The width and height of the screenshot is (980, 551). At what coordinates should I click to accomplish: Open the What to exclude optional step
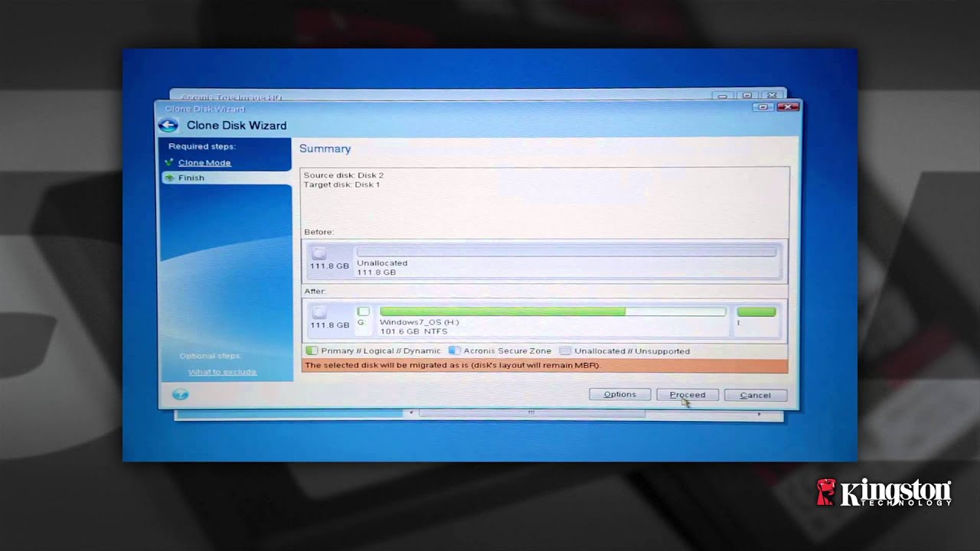(x=222, y=372)
